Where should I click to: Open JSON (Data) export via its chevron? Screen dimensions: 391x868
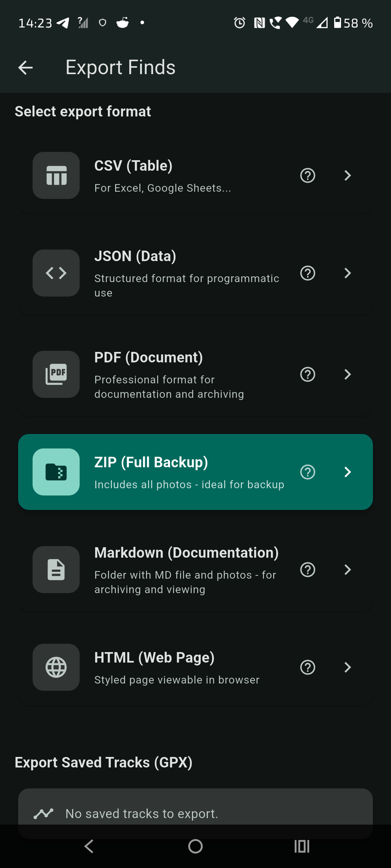click(348, 273)
